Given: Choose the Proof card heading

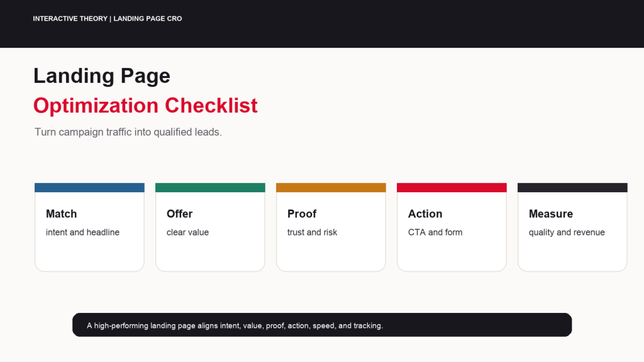Looking at the screenshot, I should tap(302, 214).
